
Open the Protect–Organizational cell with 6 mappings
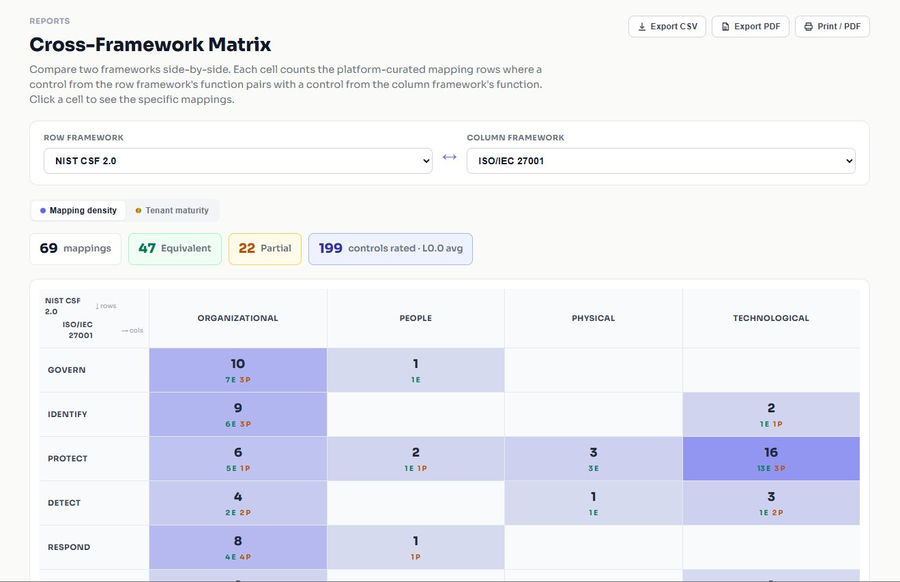238,459
